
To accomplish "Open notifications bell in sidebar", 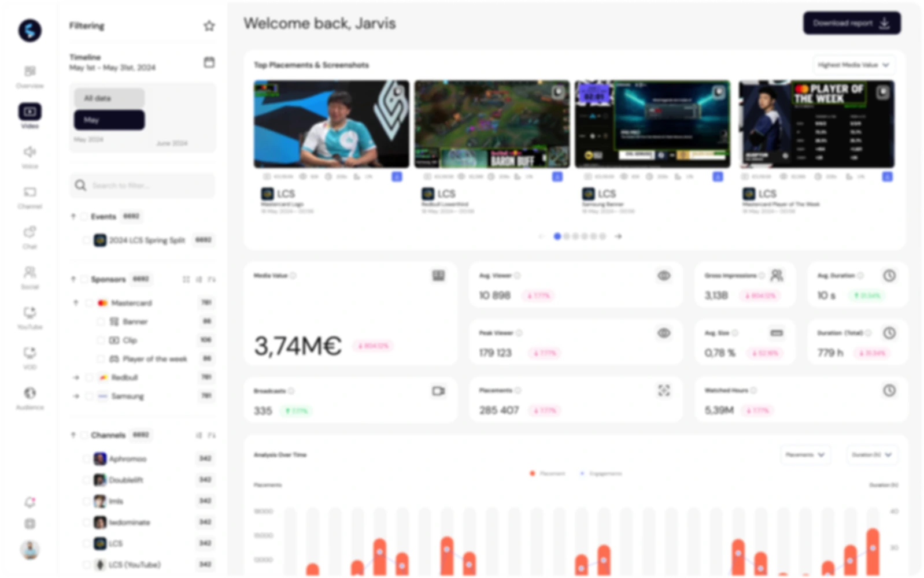I will pos(29,502).
